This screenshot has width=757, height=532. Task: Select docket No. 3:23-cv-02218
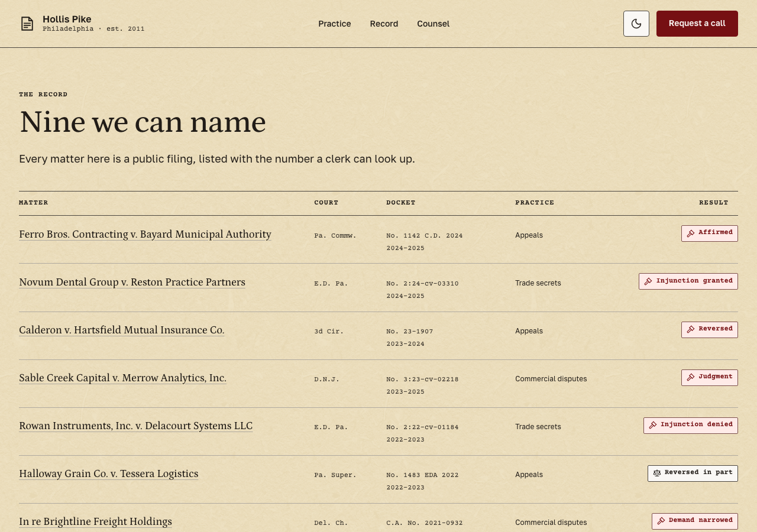click(422, 379)
